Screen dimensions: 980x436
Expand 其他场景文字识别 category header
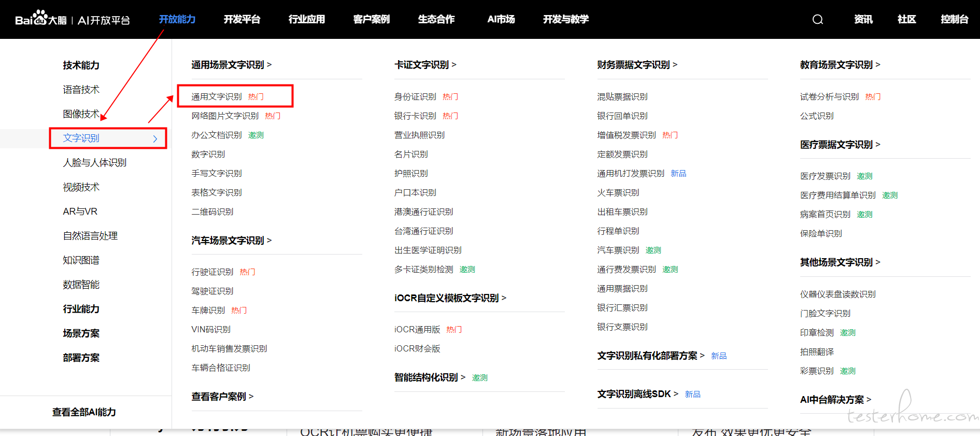[x=840, y=262]
